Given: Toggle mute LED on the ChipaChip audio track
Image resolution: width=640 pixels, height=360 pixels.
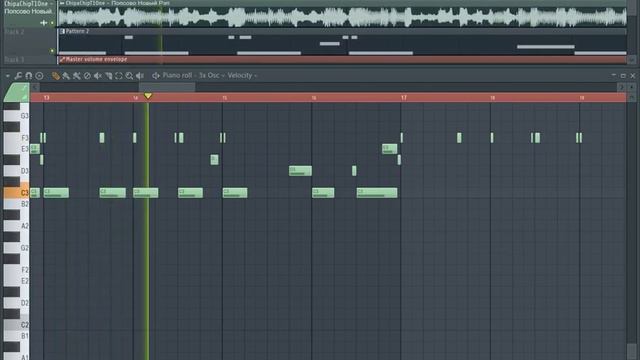Looking at the screenshot, I should pyautogui.click(x=52, y=23).
